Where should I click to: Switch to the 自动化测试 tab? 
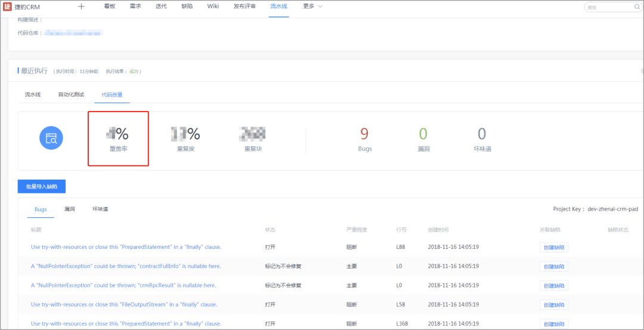[71, 94]
